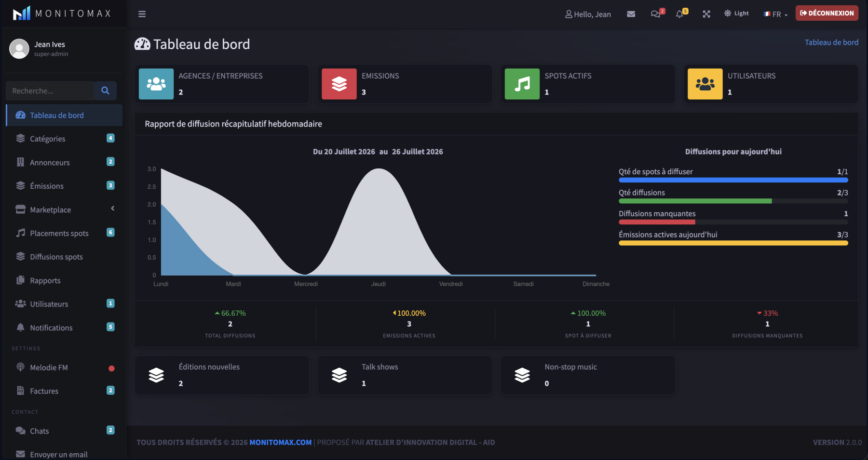Click the Éditions nouvelles layers icon
Image resolution: width=868 pixels, height=460 pixels.
[x=156, y=375]
